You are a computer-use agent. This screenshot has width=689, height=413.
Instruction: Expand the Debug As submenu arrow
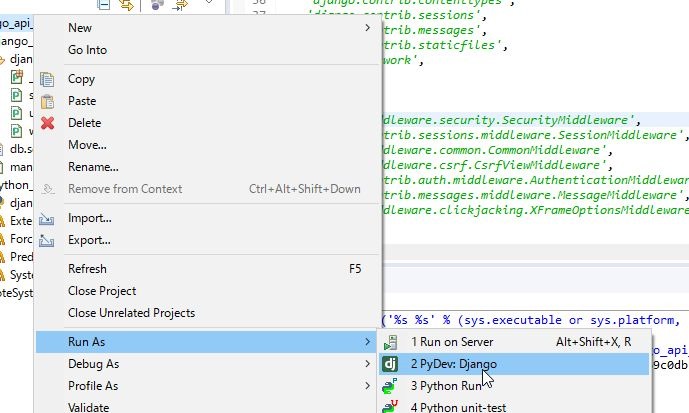pos(368,364)
